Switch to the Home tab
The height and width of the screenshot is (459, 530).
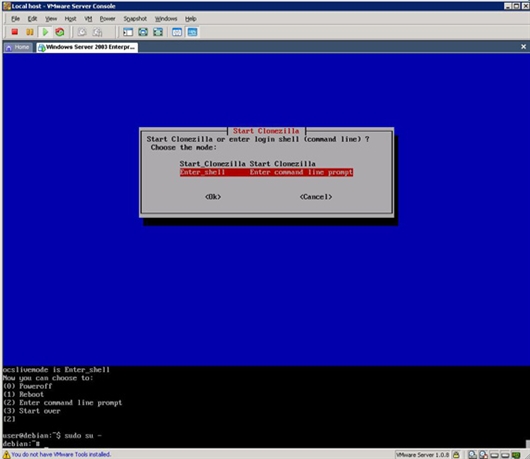pyautogui.click(x=18, y=47)
